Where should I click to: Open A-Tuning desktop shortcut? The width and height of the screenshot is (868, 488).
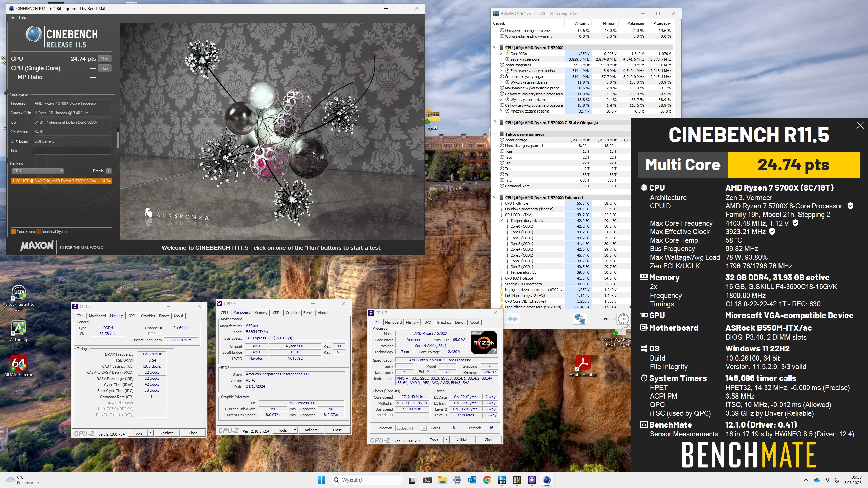point(19,331)
